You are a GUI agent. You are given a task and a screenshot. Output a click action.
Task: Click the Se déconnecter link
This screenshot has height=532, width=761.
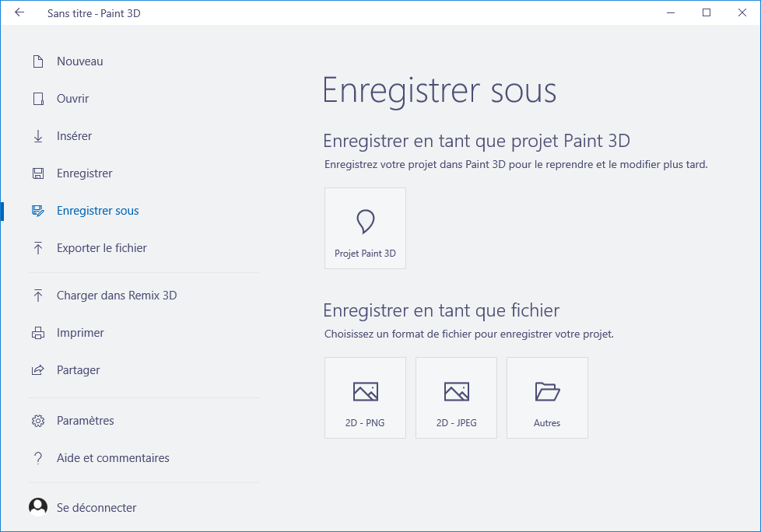click(x=96, y=508)
